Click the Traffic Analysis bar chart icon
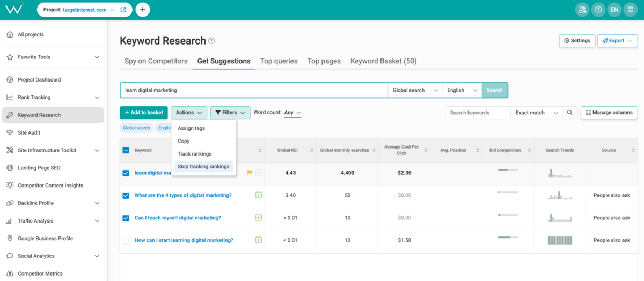The width and height of the screenshot is (644, 281). 10,221
